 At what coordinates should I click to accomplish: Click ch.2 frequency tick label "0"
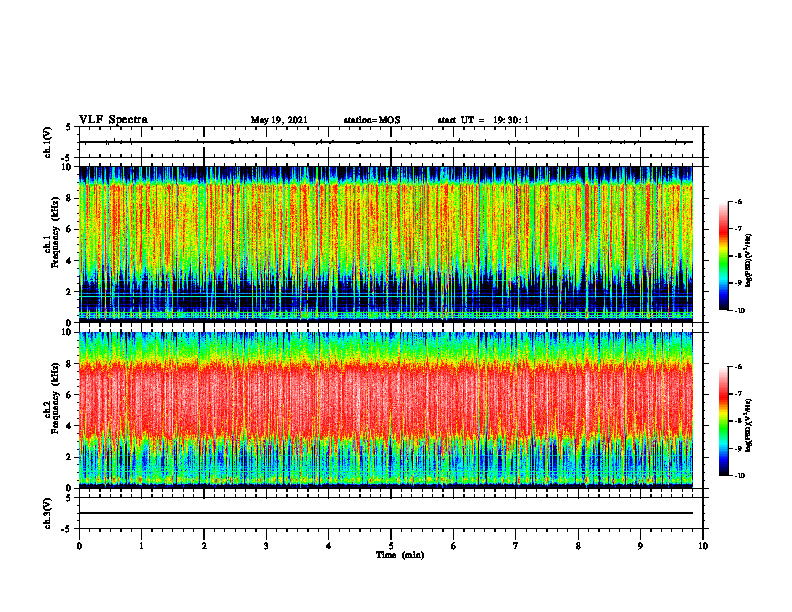pyautogui.click(x=70, y=488)
